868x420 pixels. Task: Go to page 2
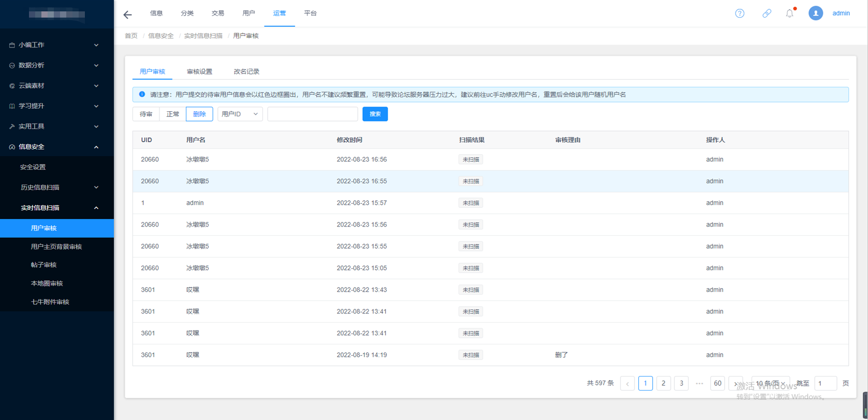pos(664,383)
